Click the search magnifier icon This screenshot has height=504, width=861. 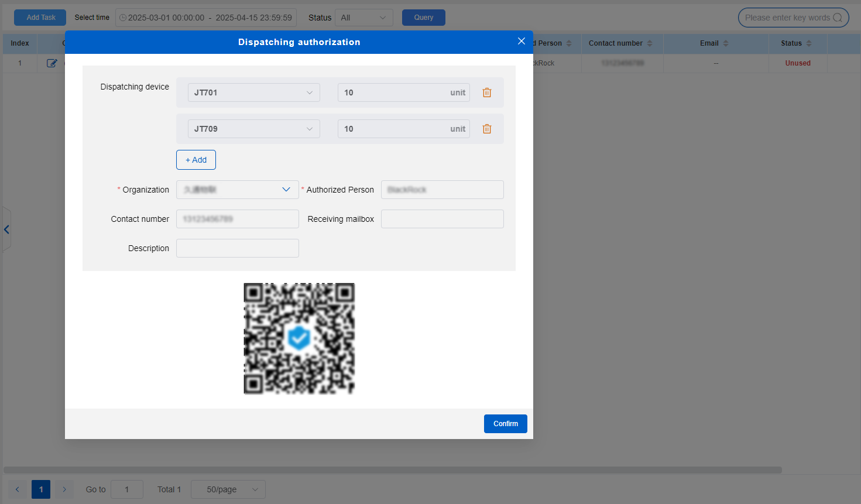coord(838,18)
